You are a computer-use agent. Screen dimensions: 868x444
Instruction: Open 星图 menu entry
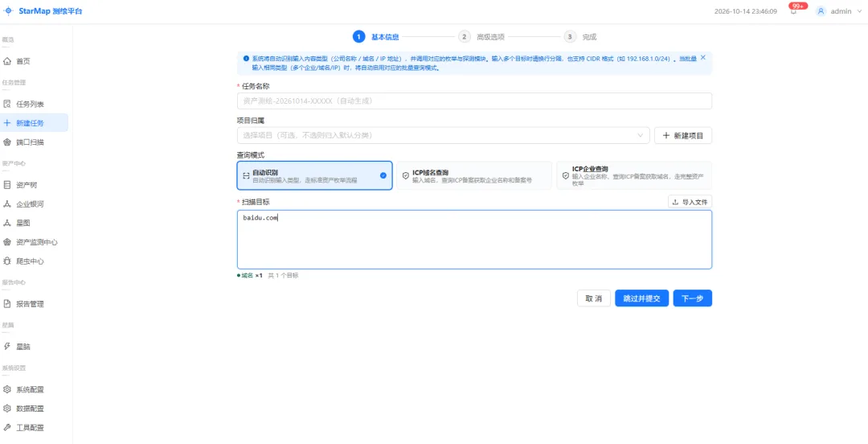click(35, 223)
